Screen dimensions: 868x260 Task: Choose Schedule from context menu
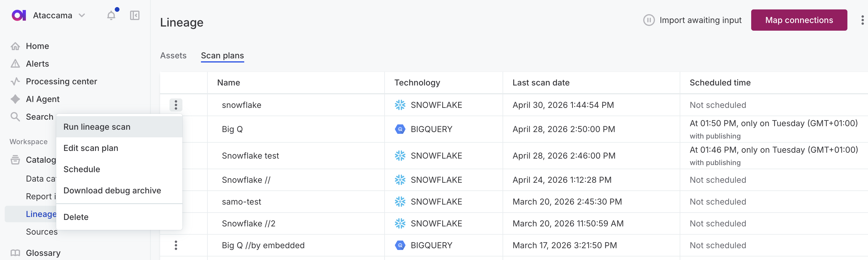click(119, 169)
